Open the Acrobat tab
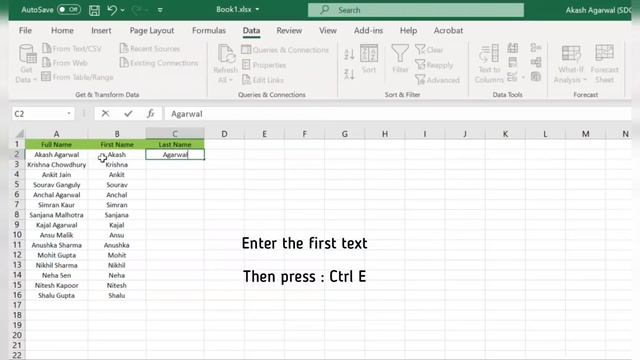640x360 pixels. click(448, 31)
